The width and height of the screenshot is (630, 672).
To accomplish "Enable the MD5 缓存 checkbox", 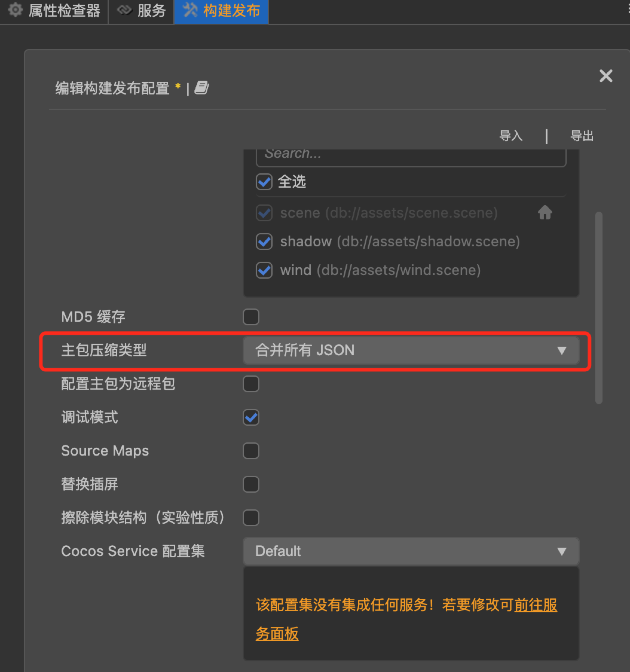I will [x=251, y=317].
